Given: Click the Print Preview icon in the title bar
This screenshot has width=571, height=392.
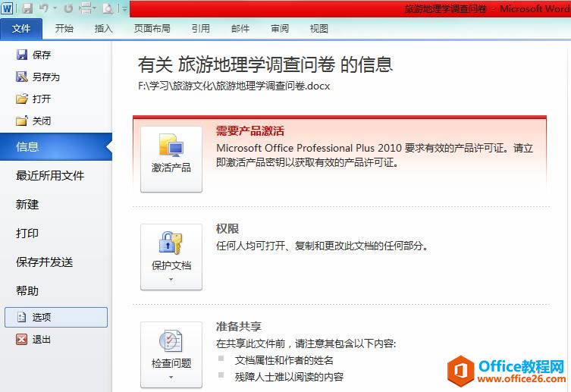Looking at the screenshot, I should point(108,8).
